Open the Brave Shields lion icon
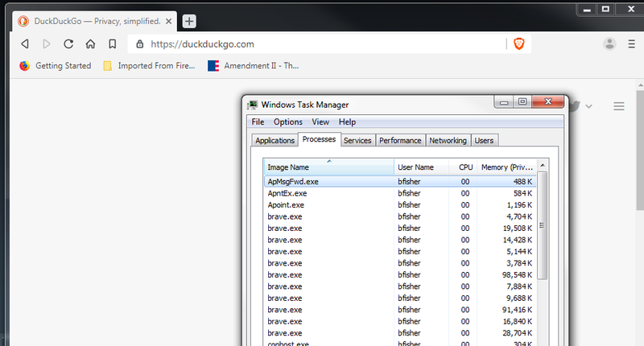644x346 pixels. point(519,44)
